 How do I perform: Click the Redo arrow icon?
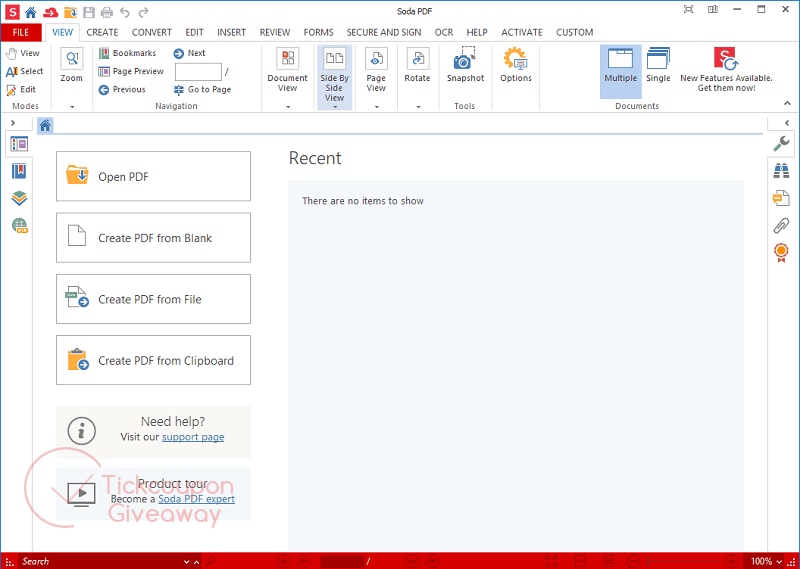pyautogui.click(x=144, y=12)
